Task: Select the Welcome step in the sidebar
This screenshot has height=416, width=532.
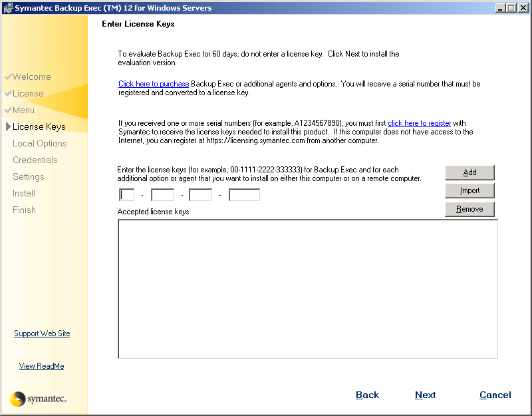Action: tap(31, 77)
